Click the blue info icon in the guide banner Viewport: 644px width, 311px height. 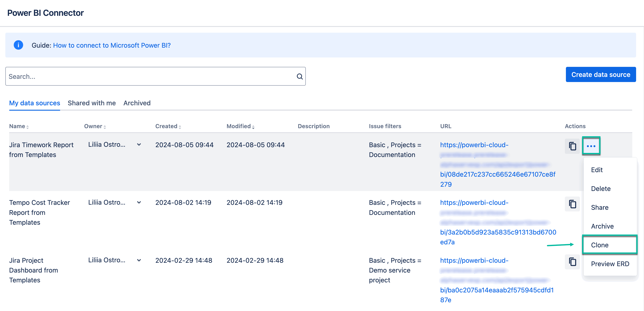pyautogui.click(x=18, y=45)
